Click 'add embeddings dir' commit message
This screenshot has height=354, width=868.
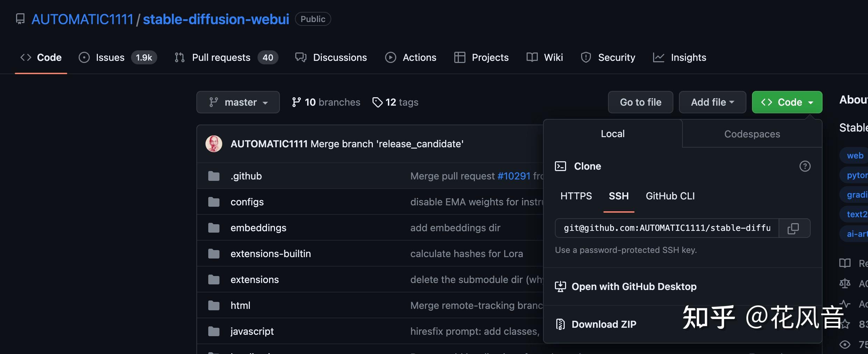tap(455, 228)
